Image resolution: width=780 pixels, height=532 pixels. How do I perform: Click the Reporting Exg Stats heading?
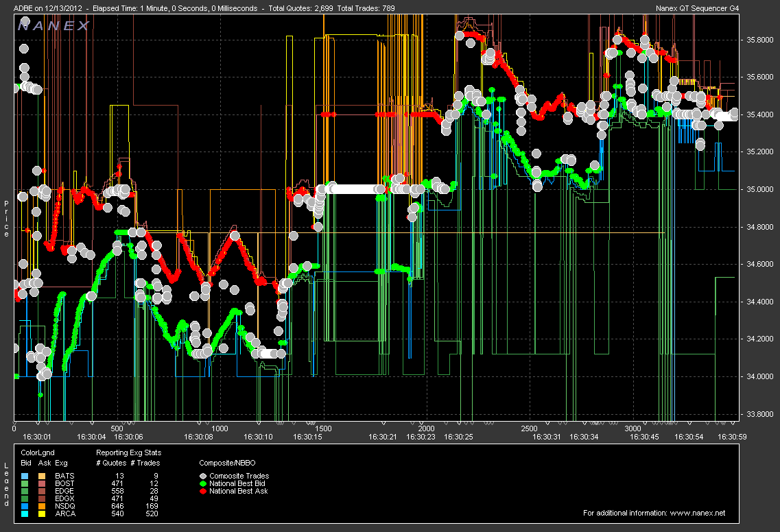coord(128,453)
